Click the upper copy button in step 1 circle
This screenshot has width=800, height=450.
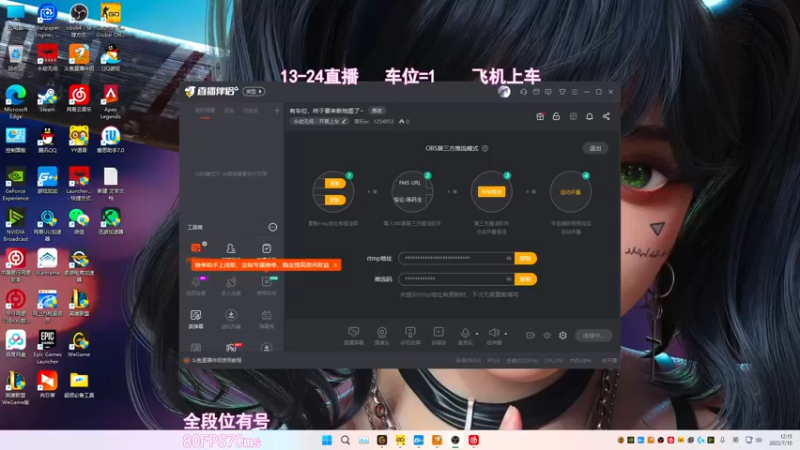335,183
